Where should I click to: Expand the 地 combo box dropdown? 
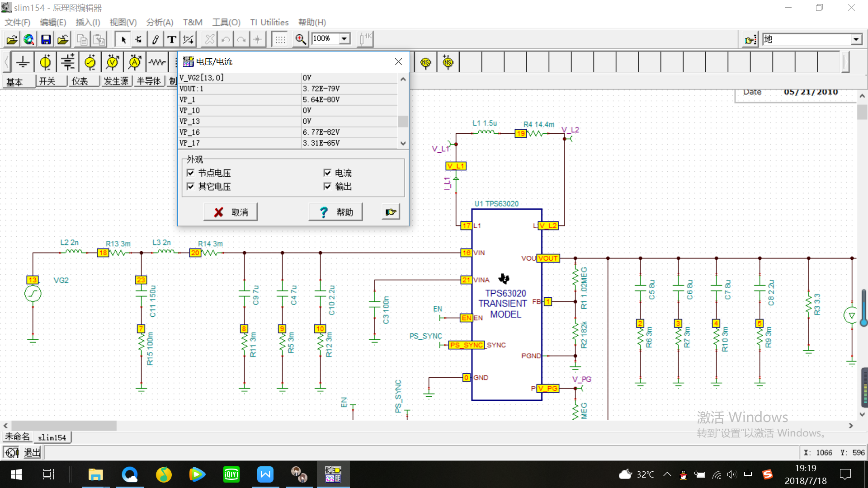pos(856,40)
